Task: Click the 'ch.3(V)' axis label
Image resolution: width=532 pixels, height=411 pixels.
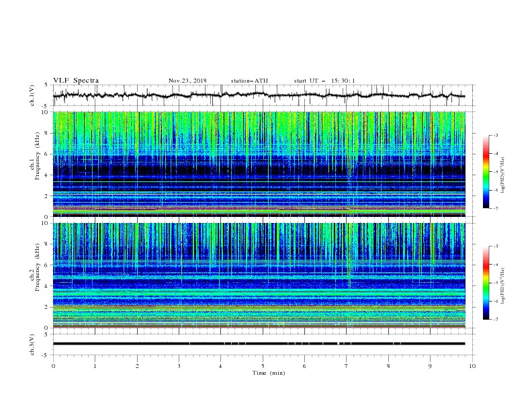Action: pos(32,345)
